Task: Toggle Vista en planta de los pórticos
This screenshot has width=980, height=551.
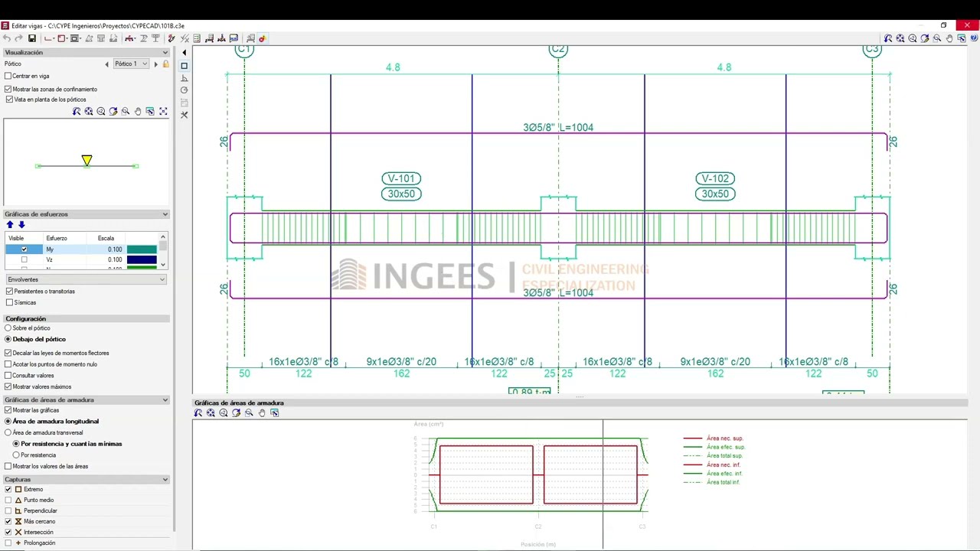Action: pos(8,99)
